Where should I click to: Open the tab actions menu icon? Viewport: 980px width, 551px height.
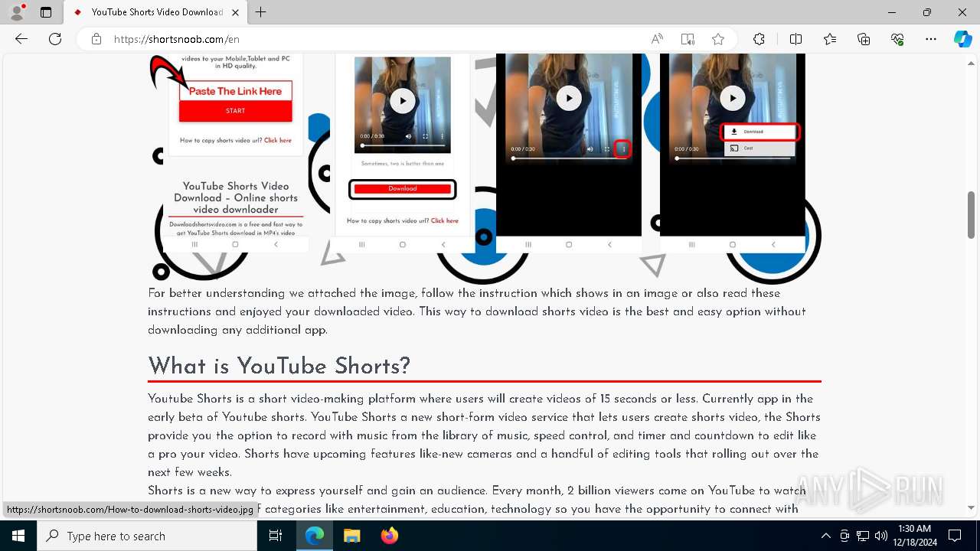[46, 12]
